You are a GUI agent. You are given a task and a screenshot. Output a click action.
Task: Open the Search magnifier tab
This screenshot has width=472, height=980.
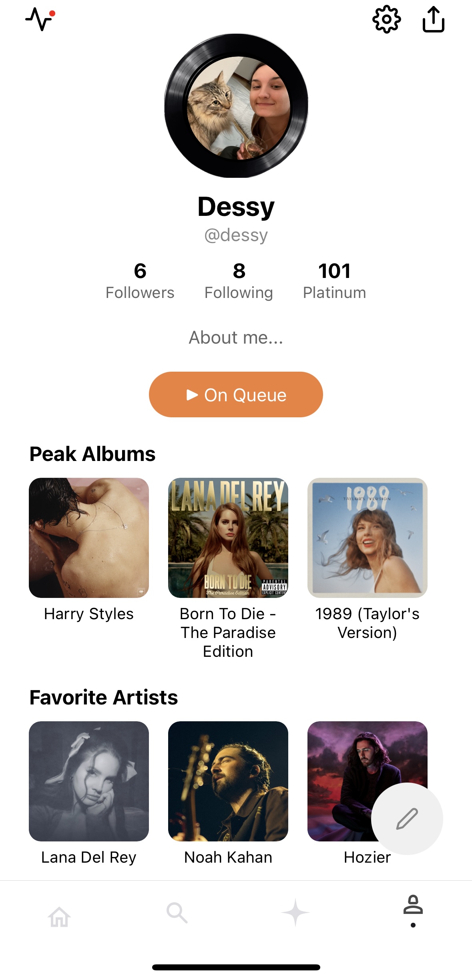click(x=177, y=913)
